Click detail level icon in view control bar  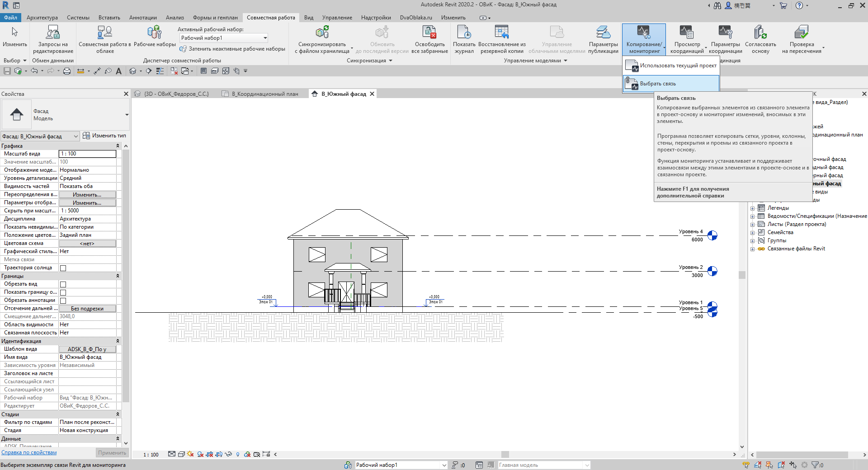click(x=172, y=454)
